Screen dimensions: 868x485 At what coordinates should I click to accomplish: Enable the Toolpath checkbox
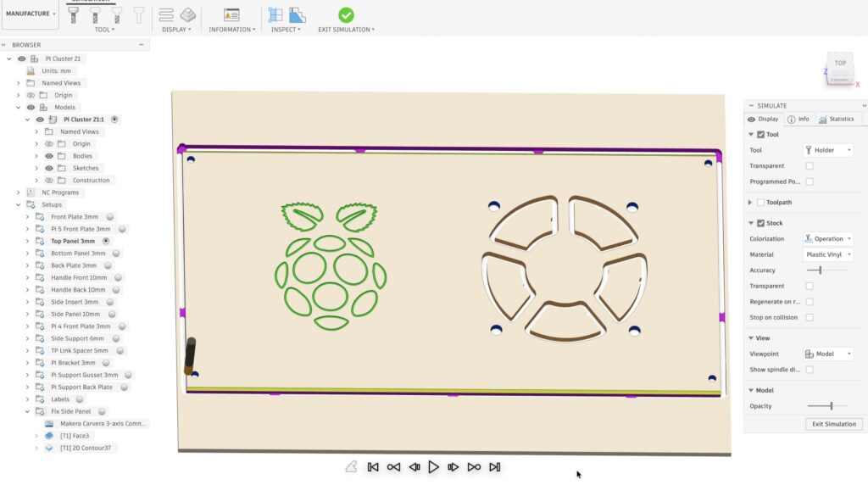click(x=760, y=203)
